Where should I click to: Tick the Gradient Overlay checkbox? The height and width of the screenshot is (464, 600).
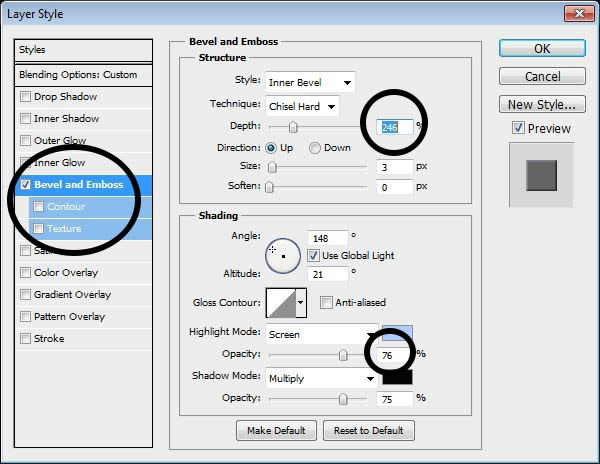pos(25,295)
